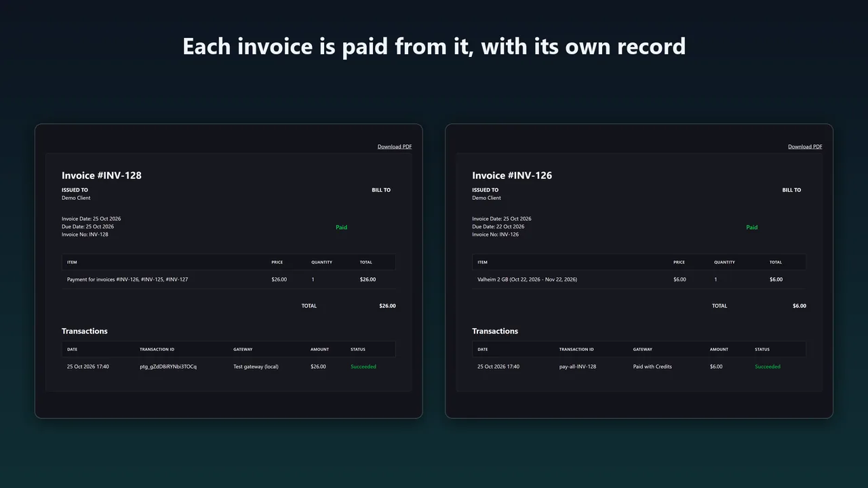
Task: Click $26.00 transaction amount cell
Action: [318, 367]
